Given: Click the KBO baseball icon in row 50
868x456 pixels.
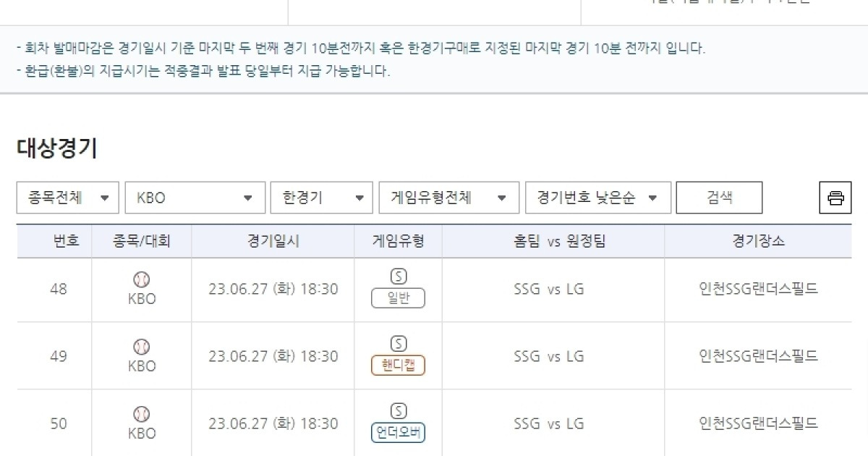Looking at the screenshot, I should point(142,413).
